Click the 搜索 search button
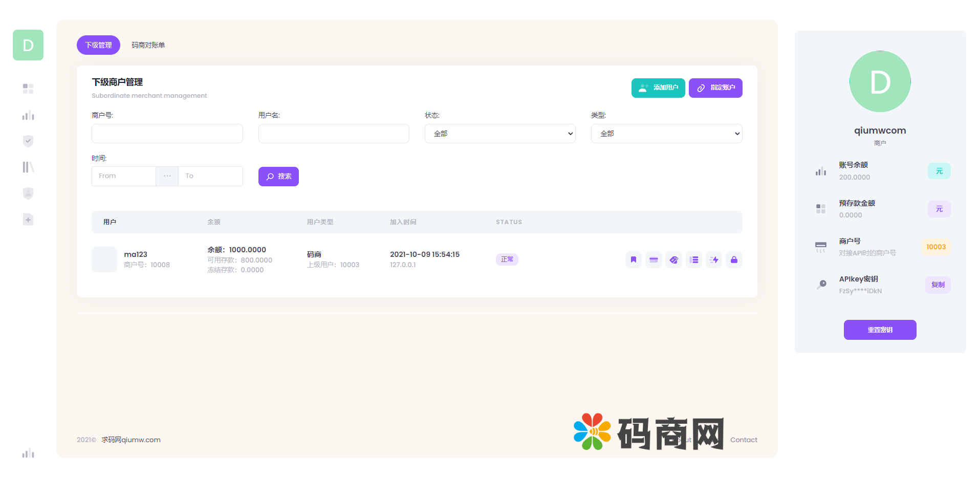 [x=278, y=177]
